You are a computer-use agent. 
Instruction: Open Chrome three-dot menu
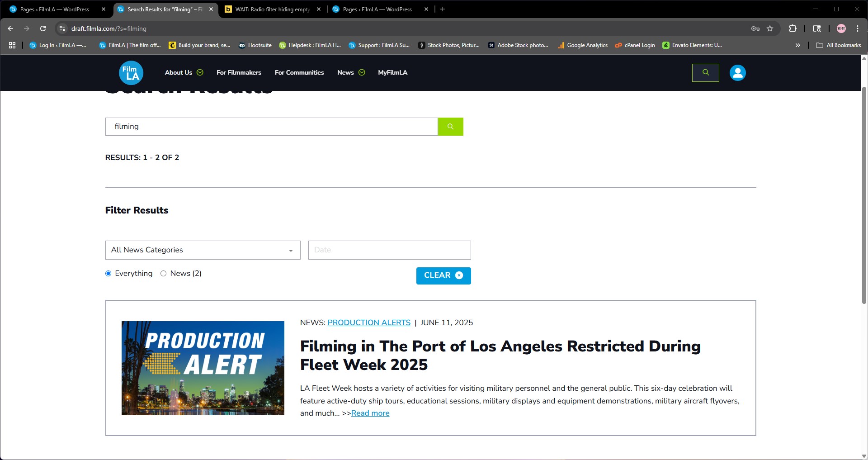click(x=858, y=28)
